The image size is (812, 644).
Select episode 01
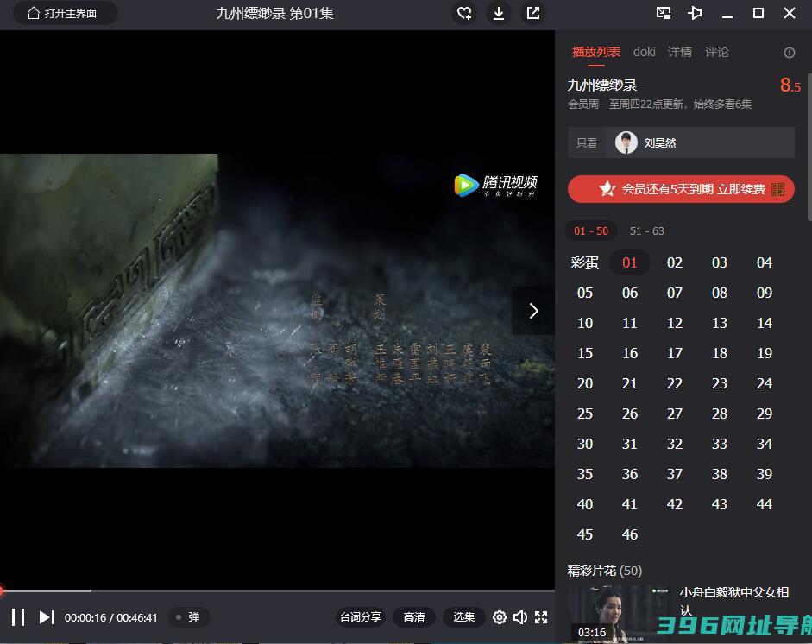coord(630,262)
